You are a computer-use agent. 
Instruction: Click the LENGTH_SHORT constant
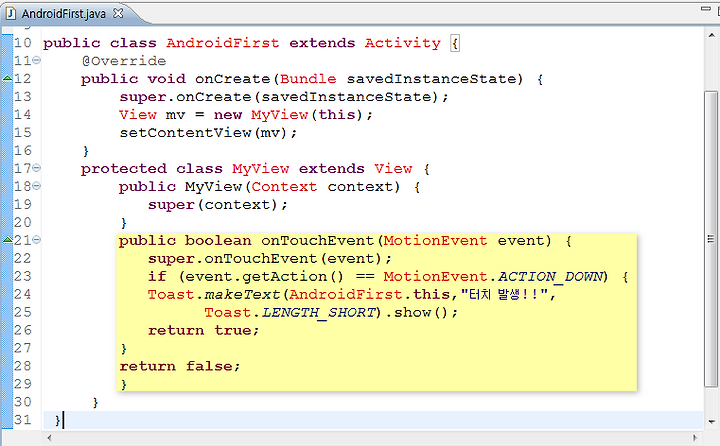tap(319, 312)
